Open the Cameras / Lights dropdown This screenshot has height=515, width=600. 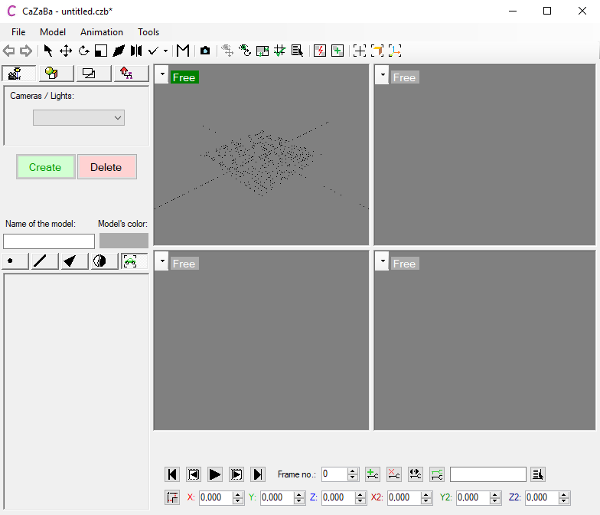(79, 117)
